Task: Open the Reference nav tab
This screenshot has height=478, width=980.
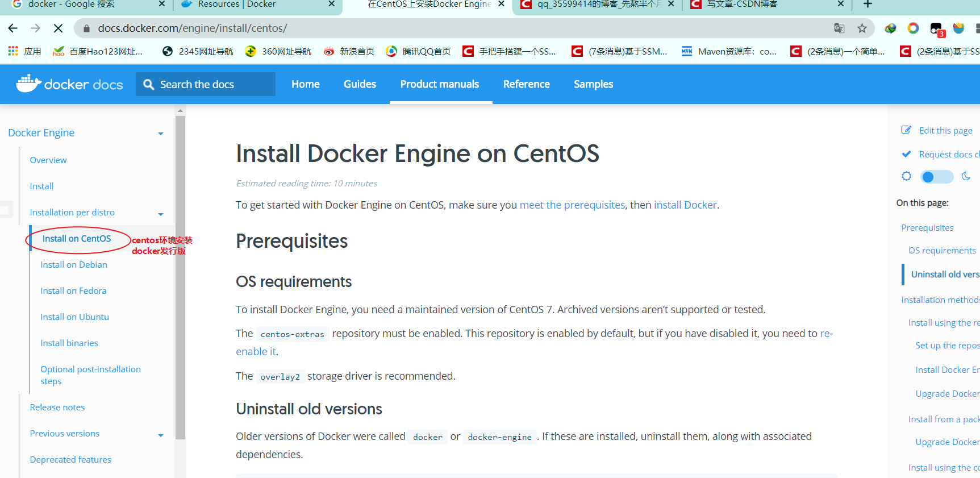Action: click(x=526, y=84)
